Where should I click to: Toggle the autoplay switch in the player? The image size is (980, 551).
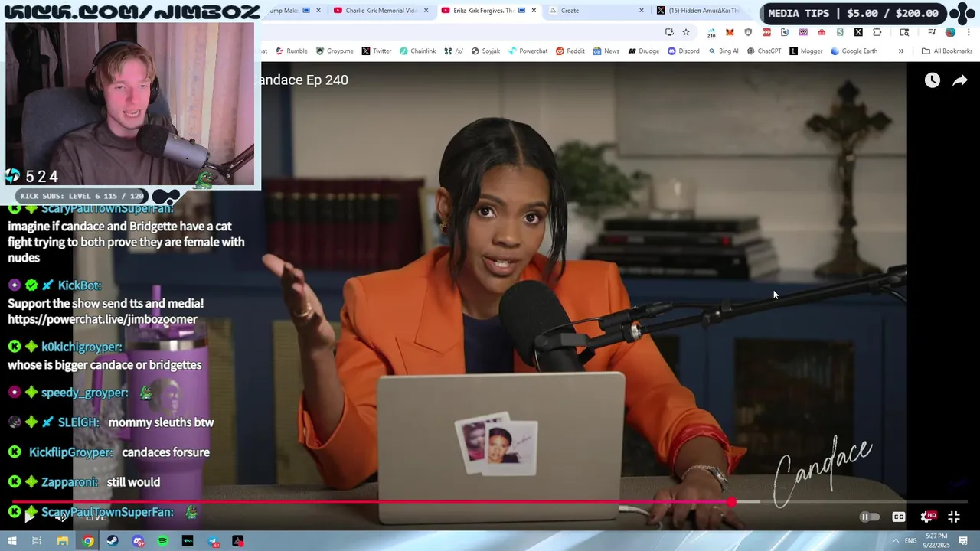870,517
